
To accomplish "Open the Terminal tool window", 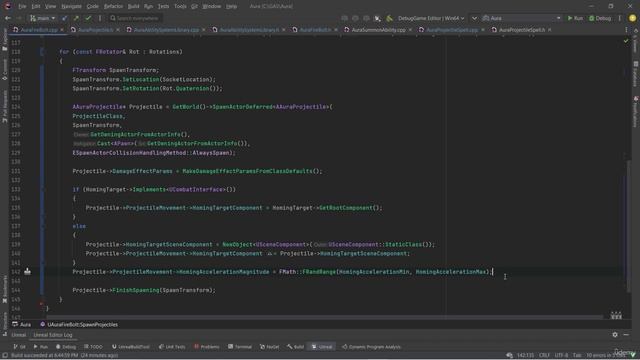I will (x=240, y=347).
